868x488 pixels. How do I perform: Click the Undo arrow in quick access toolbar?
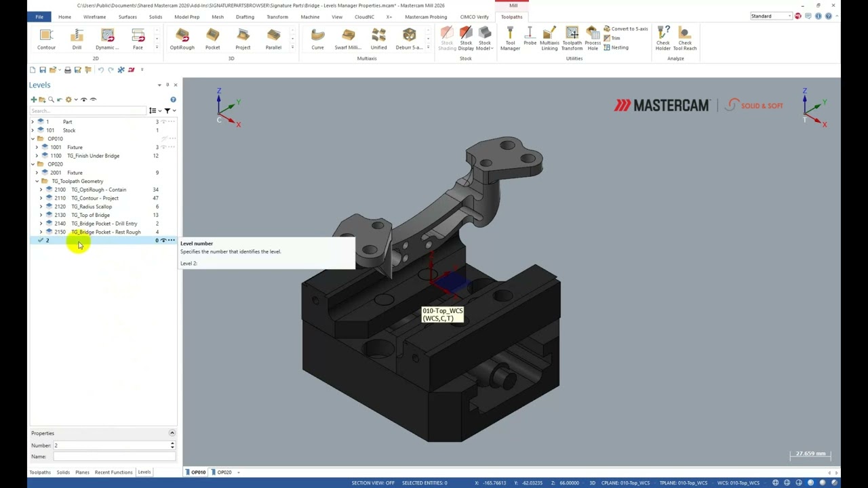pyautogui.click(x=100, y=70)
